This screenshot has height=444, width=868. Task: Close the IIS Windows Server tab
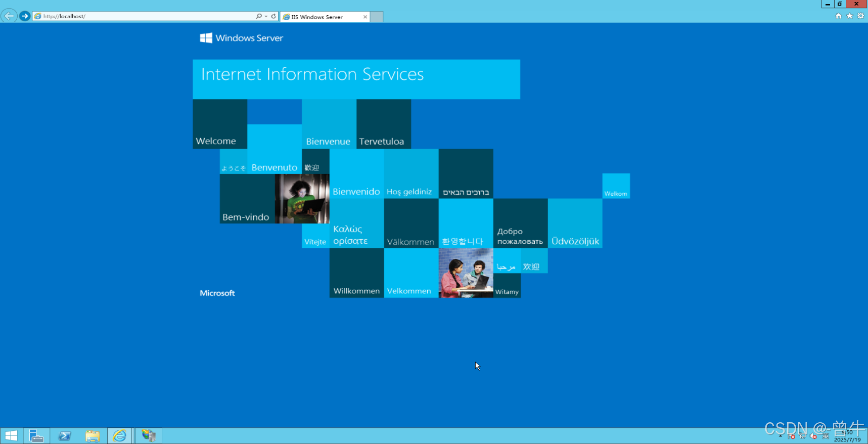pos(365,17)
